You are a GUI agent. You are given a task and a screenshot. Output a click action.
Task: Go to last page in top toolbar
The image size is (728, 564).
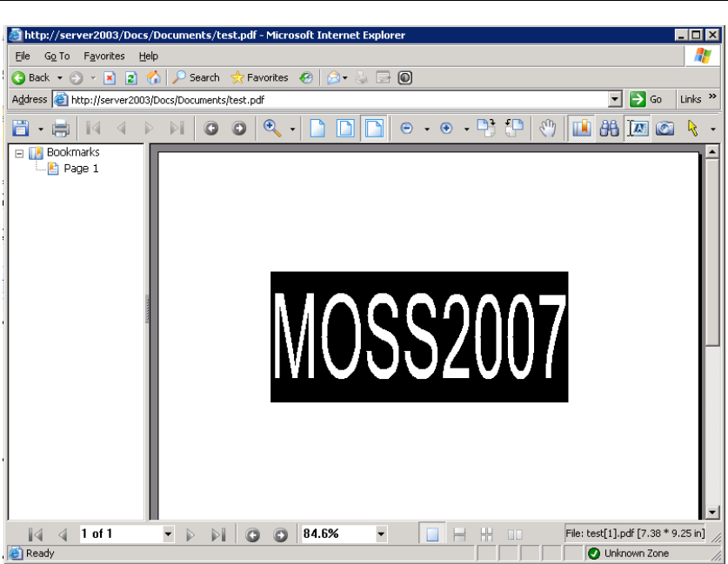177,128
